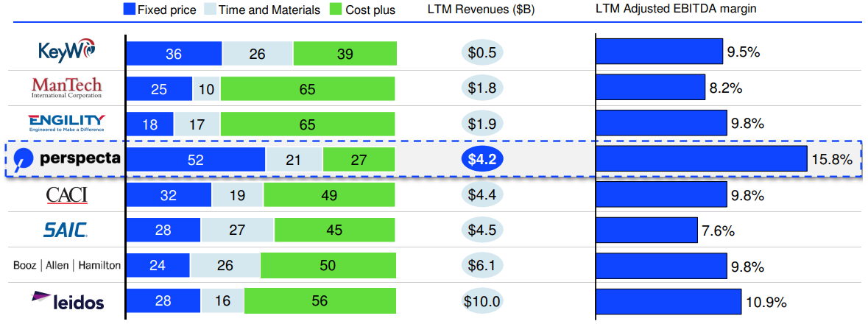
Task: Select SAIC's Time and Materials segment showing 27
Action: [238, 230]
